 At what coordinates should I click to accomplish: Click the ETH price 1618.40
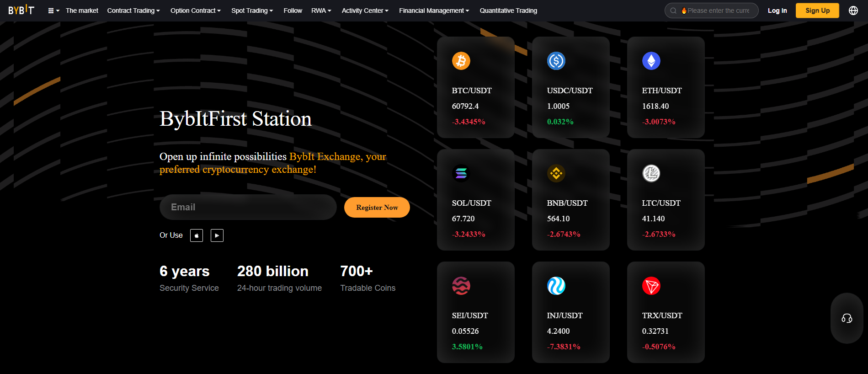coord(655,106)
